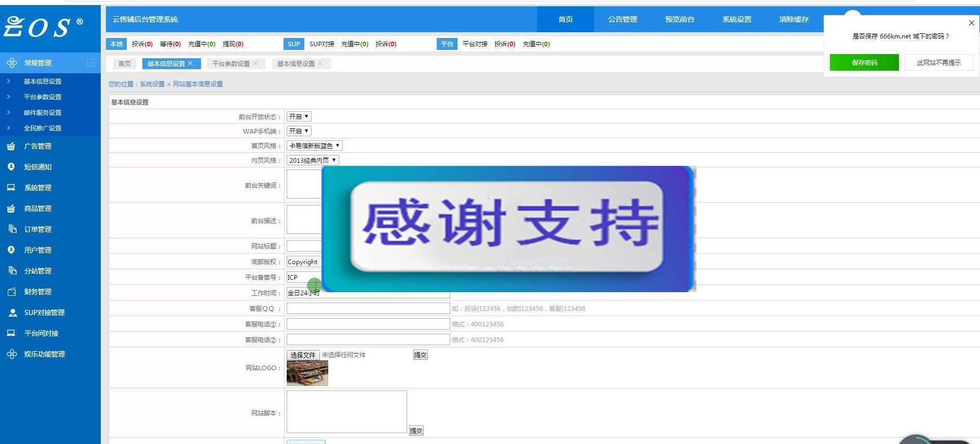Click the 系统管理 monitor icon

[x=11, y=188]
